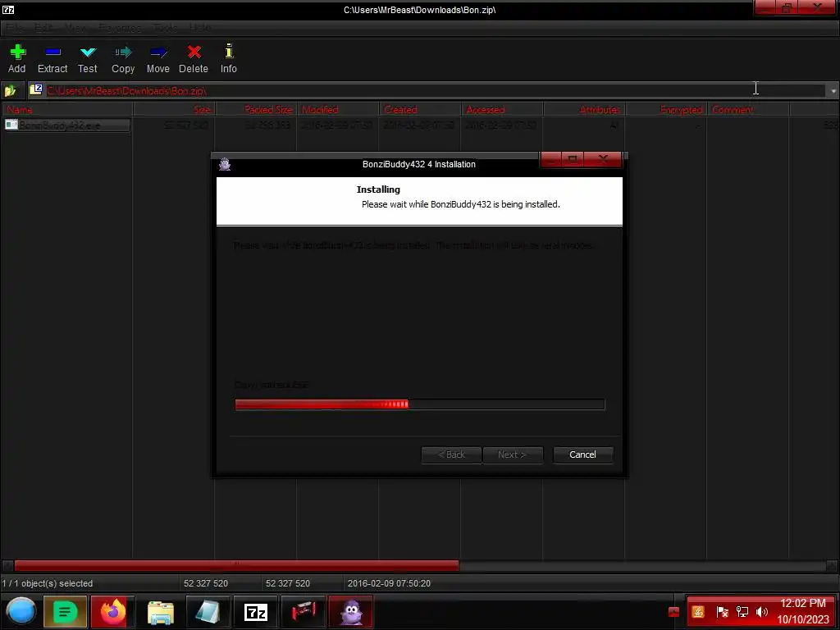
Task: Sort by the Comment column header
Action: coord(748,109)
